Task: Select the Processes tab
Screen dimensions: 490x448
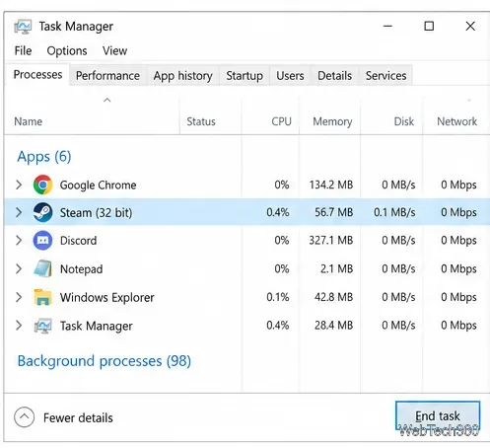Action: [x=37, y=75]
